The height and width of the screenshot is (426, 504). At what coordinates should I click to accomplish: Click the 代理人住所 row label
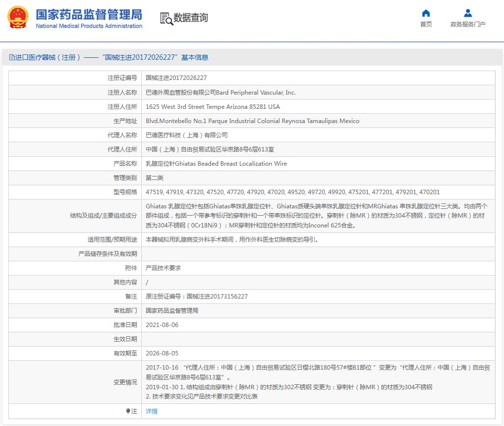(122, 150)
